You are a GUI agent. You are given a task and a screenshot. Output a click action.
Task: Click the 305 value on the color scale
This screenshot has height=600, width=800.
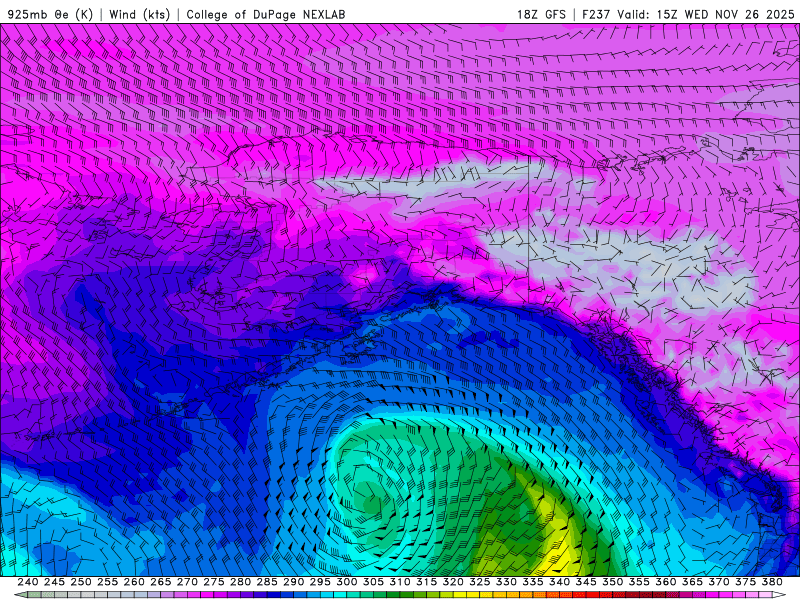click(373, 582)
